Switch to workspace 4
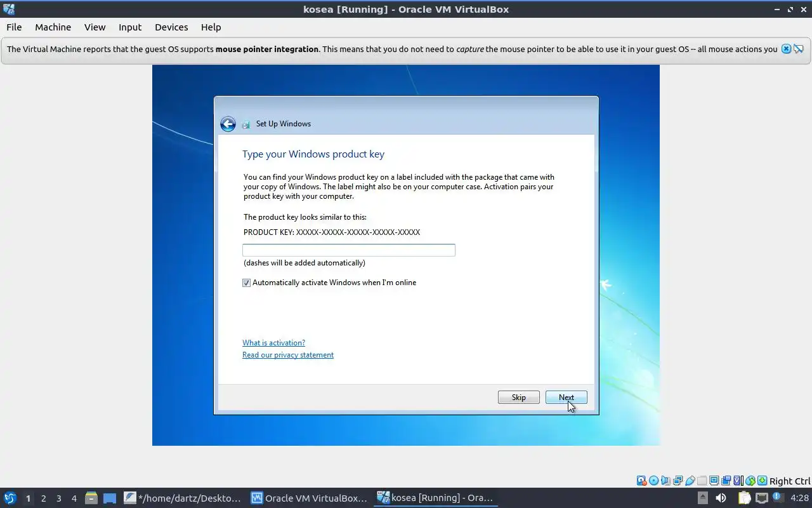The width and height of the screenshot is (812, 508). [74, 498]
